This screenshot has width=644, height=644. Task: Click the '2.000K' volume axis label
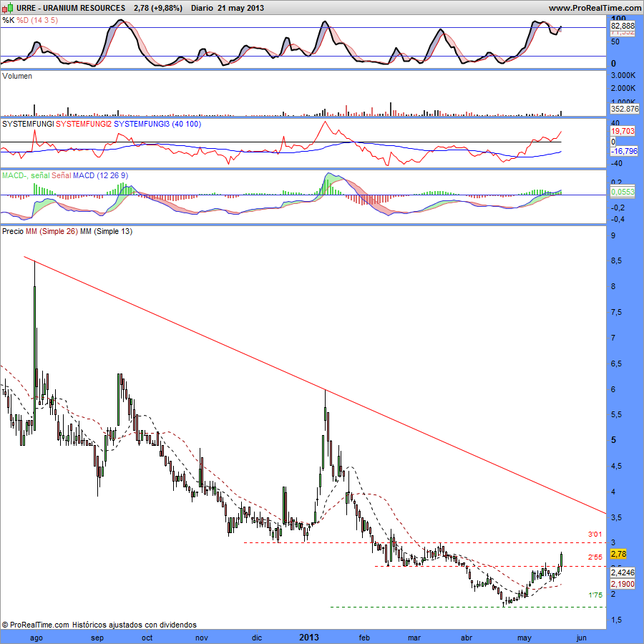pos(623,88)
